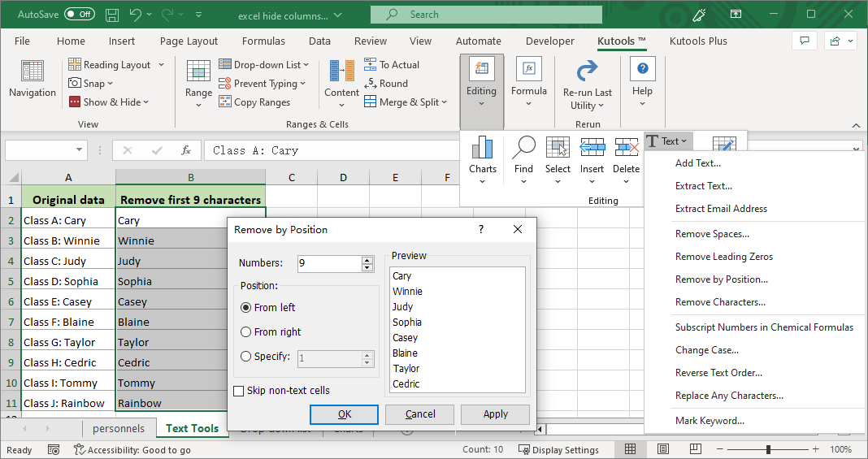Click the Prevent Typing icon

225,84
